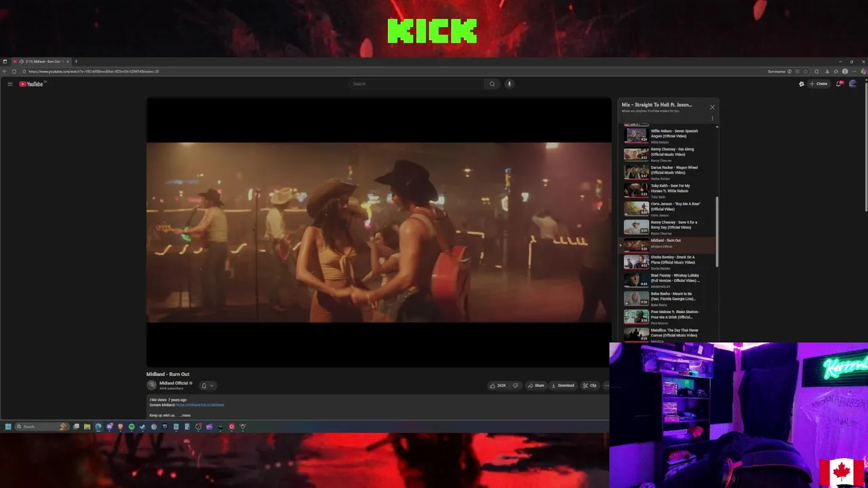868x488 pixels.
Task: Open the more actions ellipsis under video
Action: (606, 386)
